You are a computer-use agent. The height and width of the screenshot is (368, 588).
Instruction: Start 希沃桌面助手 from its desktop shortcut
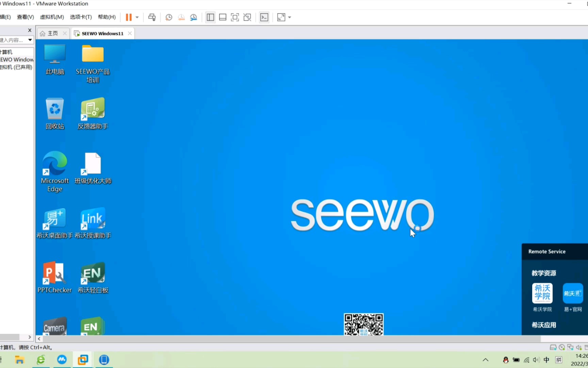click(x=54, y=221)
